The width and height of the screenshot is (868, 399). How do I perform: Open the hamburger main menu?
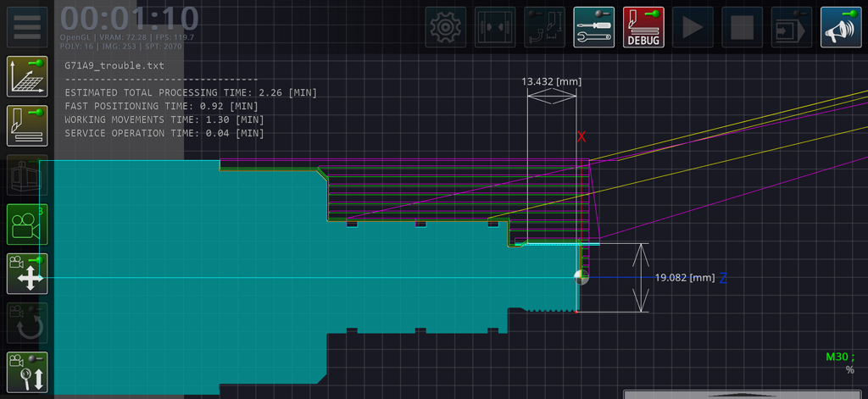pyautogui.click(x=27, y=27)
